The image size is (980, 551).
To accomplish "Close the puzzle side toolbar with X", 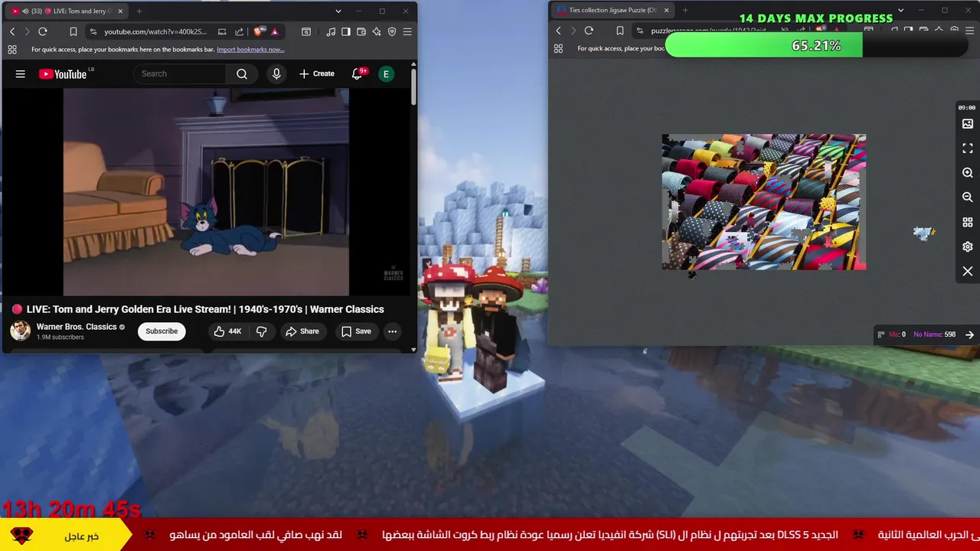I will pyautogui.click(x=968, y=272).
